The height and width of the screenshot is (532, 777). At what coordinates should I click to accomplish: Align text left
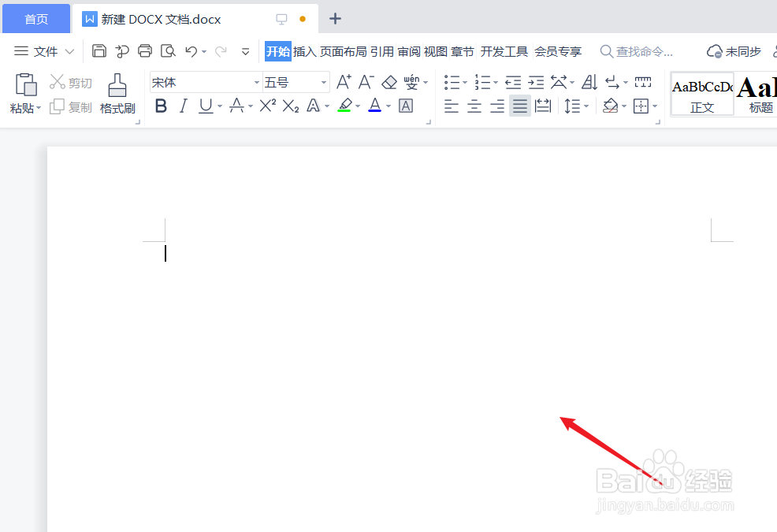pyautogui.click(x=451, y=106)
